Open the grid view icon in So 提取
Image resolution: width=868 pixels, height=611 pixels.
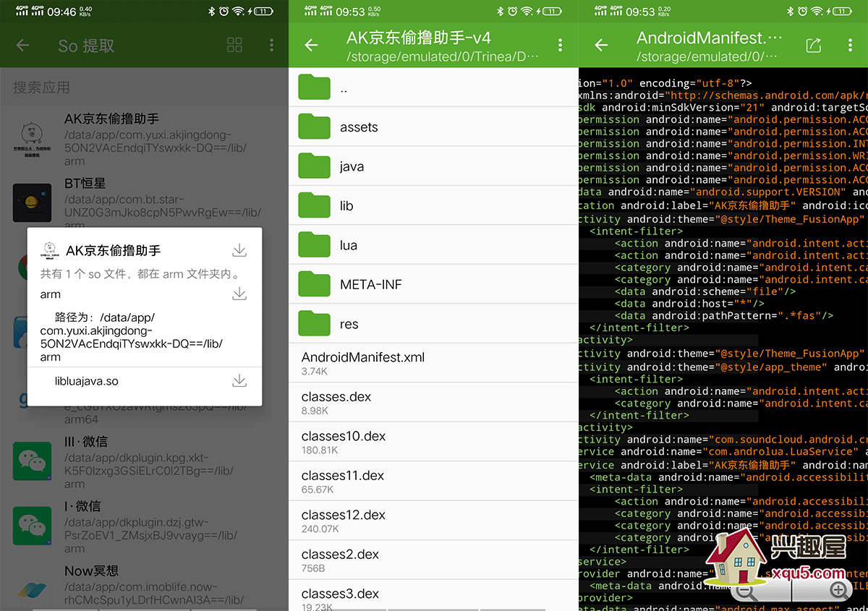[234, 46]
